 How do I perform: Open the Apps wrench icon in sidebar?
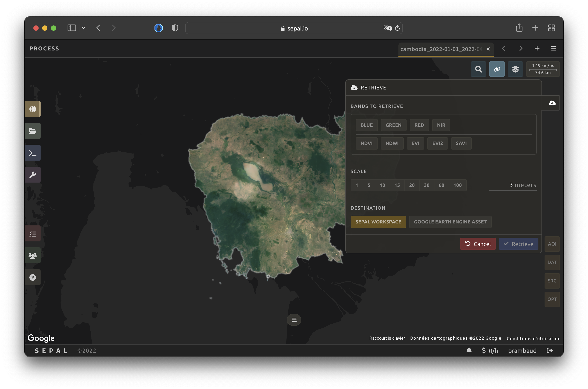(32, 175)
